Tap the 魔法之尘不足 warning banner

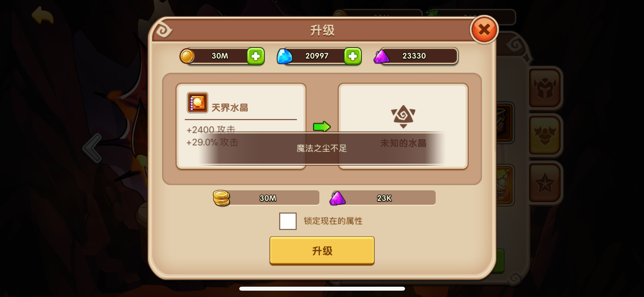[x=321, y=148]
